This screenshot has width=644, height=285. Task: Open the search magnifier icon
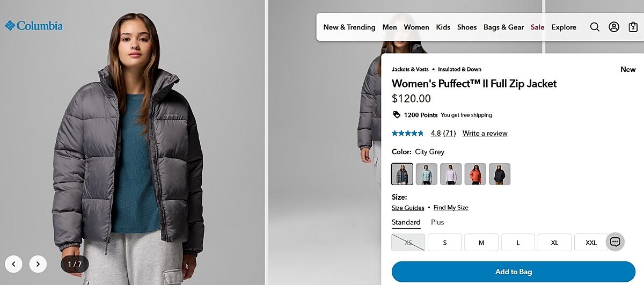(x=595, y=27)
